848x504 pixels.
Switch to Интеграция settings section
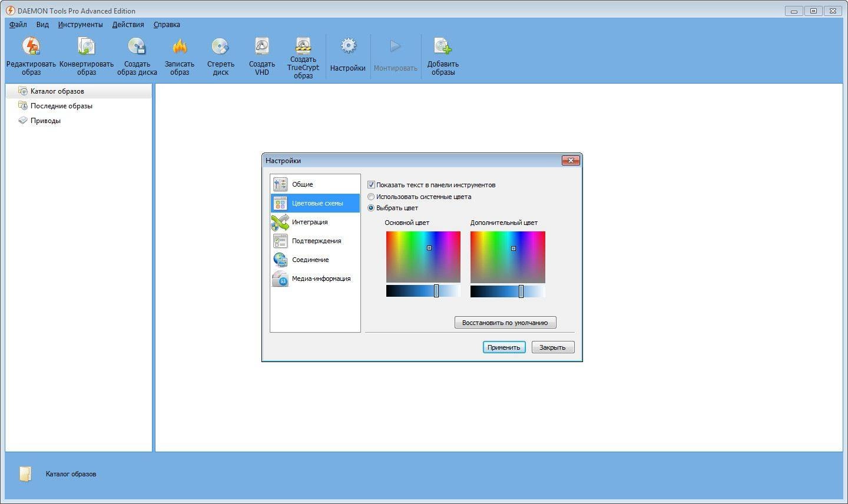(315, 222)
